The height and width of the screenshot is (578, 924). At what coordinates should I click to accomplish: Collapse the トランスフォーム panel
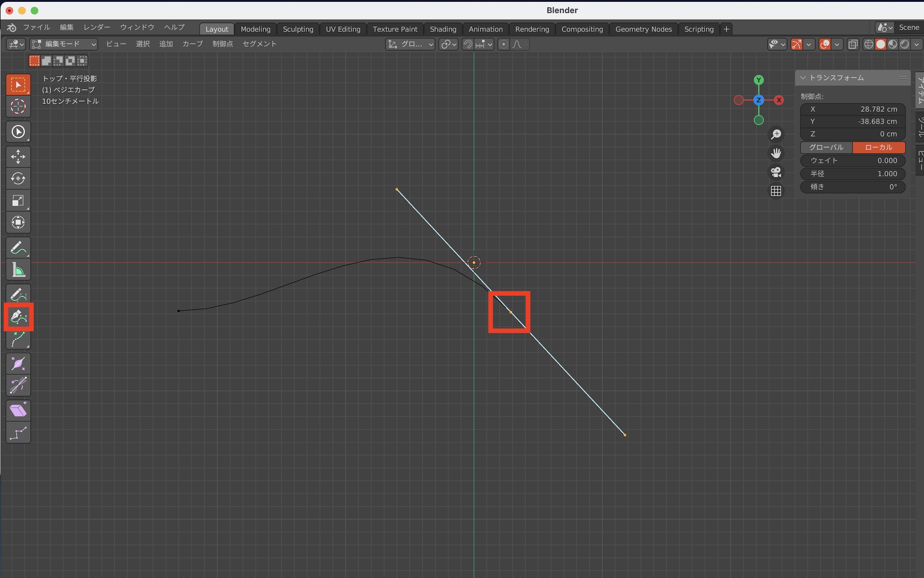(x=803, y=78)
